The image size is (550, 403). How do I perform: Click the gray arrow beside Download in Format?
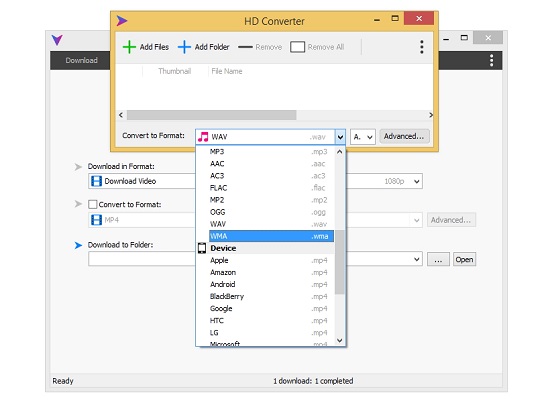78,167
